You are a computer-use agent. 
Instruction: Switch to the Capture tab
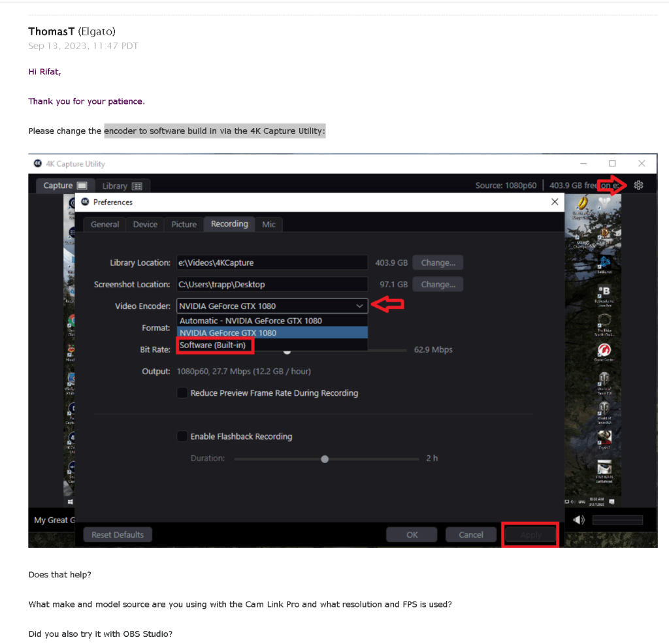point(65,185)
